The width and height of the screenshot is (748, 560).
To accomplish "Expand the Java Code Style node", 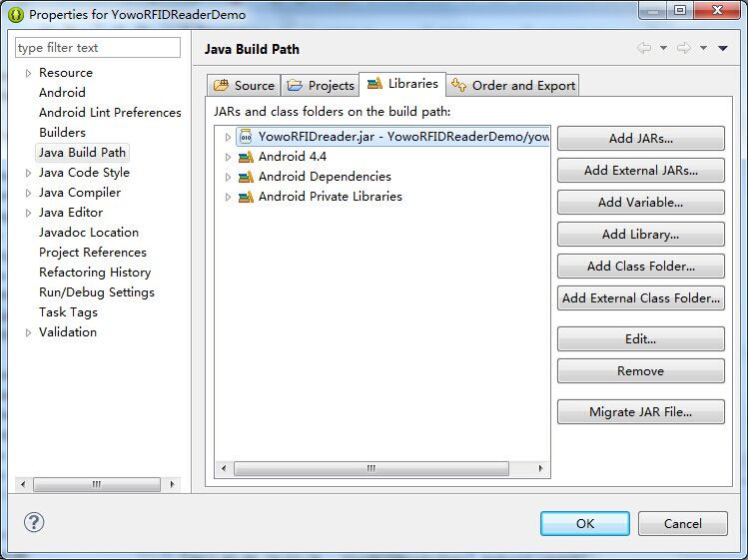I will click(28, 173).
